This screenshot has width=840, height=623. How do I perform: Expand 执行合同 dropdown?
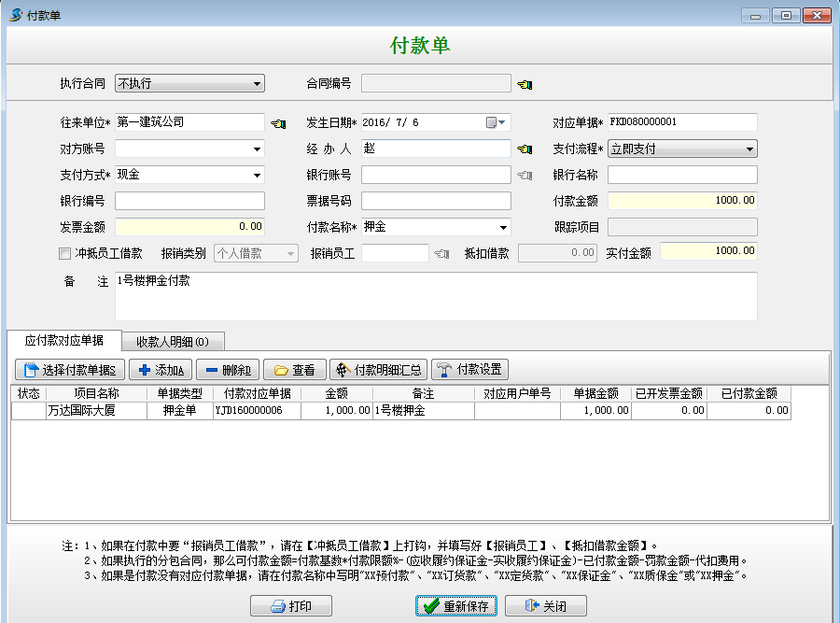[257, 84]
